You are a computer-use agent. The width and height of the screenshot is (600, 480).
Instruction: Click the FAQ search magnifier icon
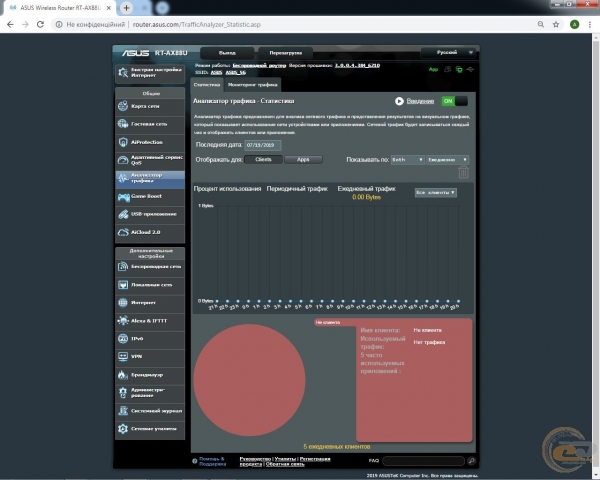471,461
